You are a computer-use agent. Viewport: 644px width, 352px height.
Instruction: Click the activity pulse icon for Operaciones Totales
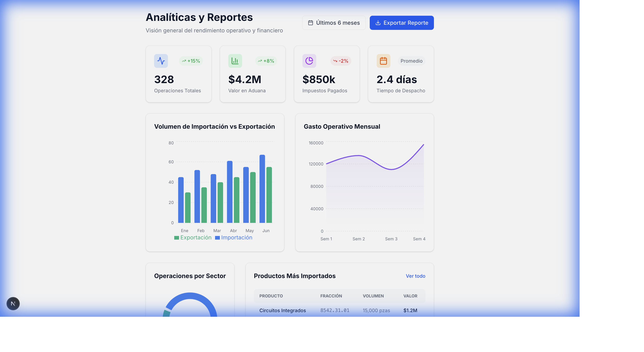pos(161,61)
